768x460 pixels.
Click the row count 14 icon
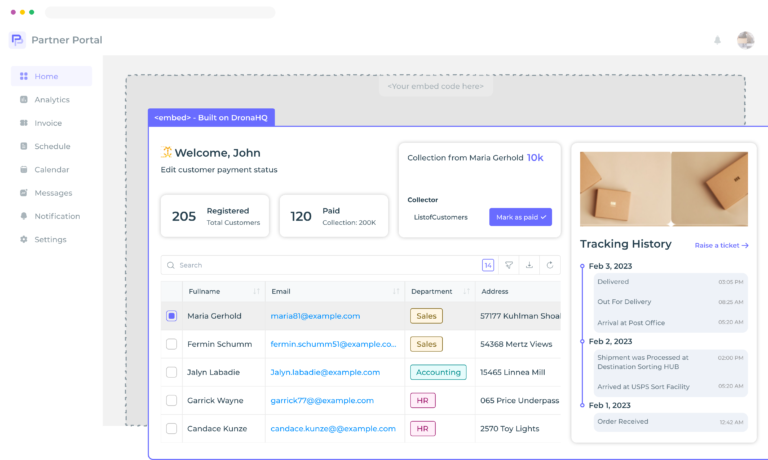[488, 265]
